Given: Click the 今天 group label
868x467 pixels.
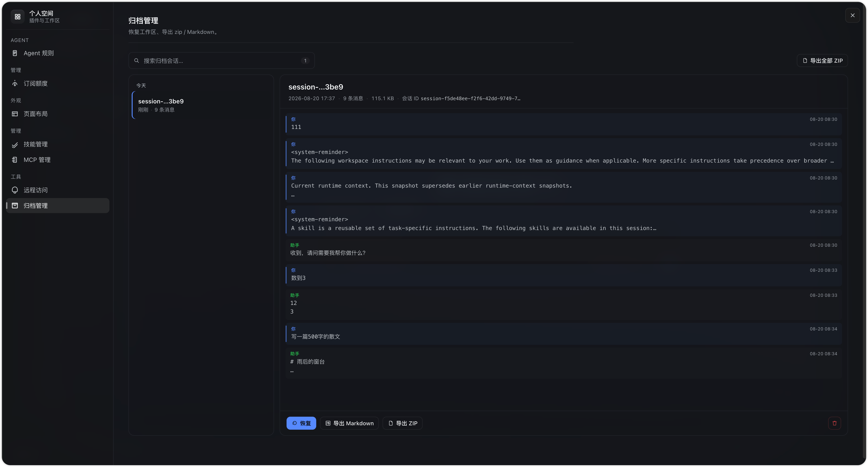Looking at the screenshot, I should 141,86.
